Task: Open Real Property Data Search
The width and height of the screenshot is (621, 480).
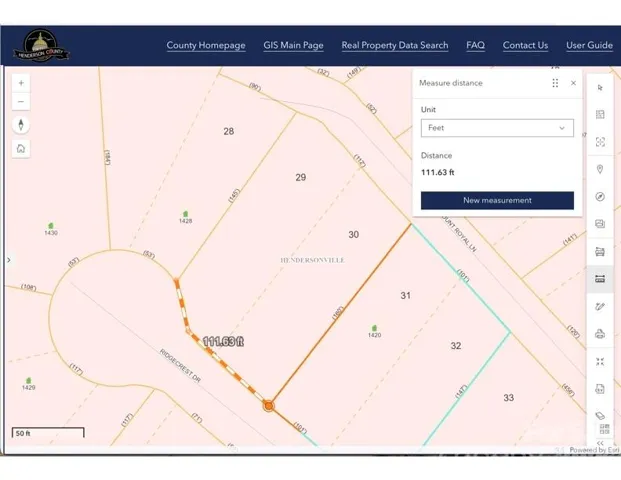Action: (x=395, y=45)
